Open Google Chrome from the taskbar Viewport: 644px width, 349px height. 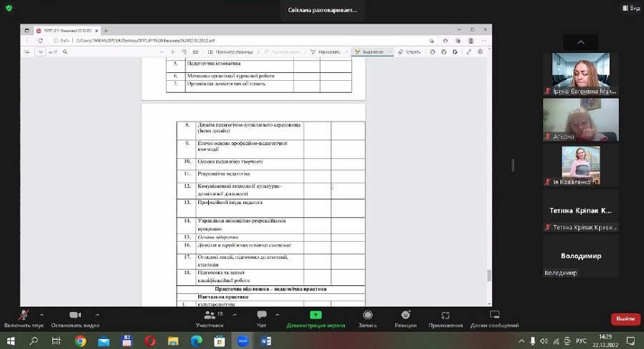[81, 341]
